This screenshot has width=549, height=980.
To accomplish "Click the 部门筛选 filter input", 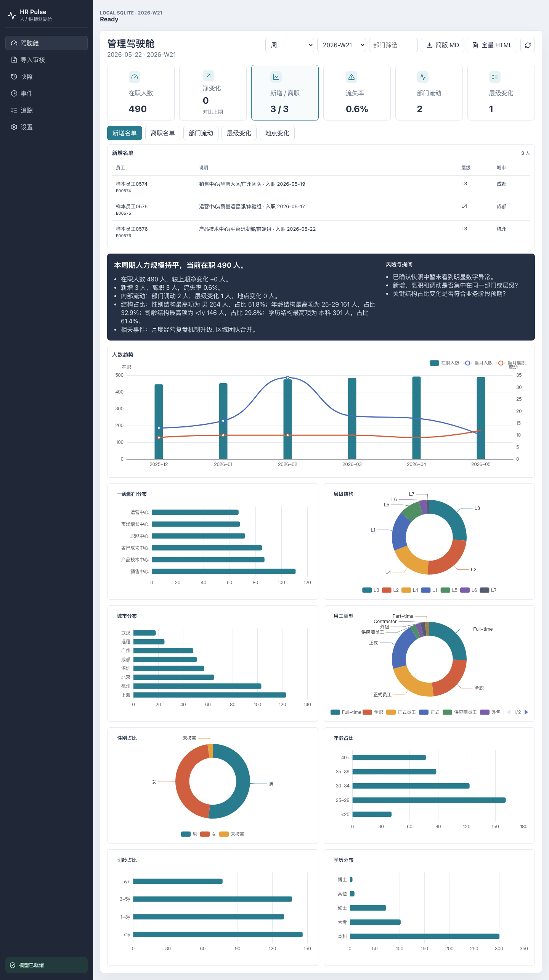I will (x=393, y=45).
